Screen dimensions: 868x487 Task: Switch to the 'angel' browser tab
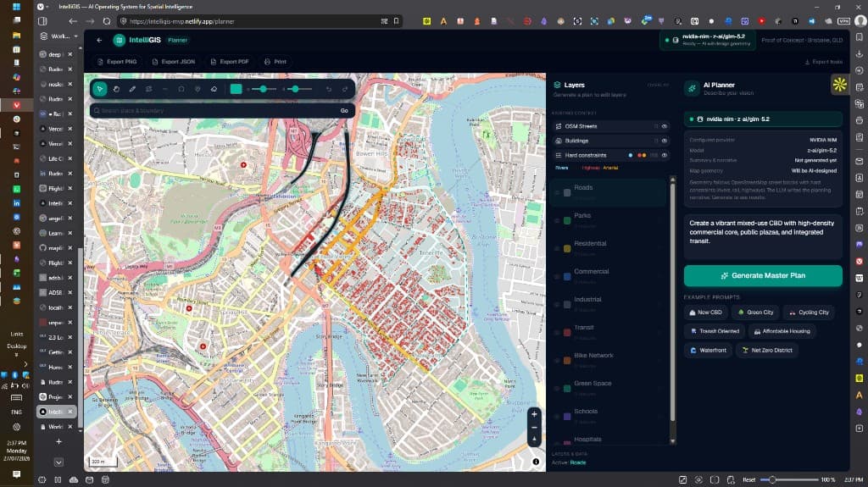point(53,218)
